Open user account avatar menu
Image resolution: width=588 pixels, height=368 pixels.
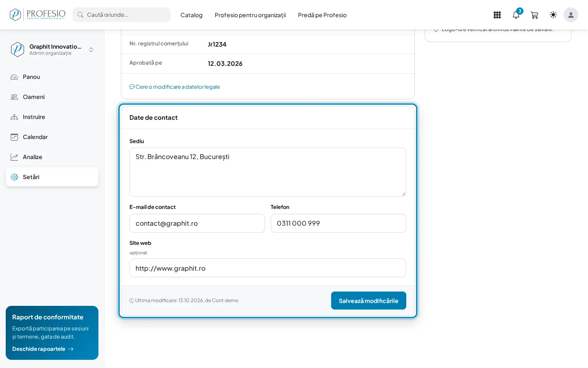pyautogui.click(x=571, y=15)
